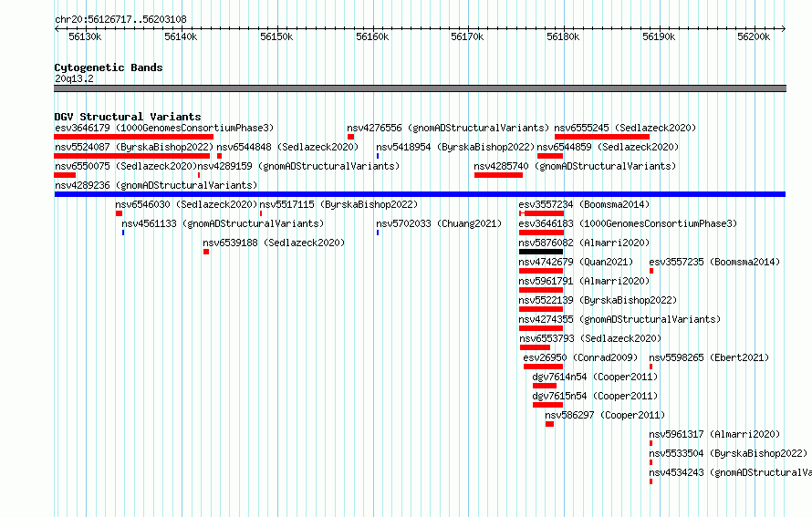Screen dimensions: 812x517
Task: Open the nsv4289236 variant label
Action: [156, 185]
